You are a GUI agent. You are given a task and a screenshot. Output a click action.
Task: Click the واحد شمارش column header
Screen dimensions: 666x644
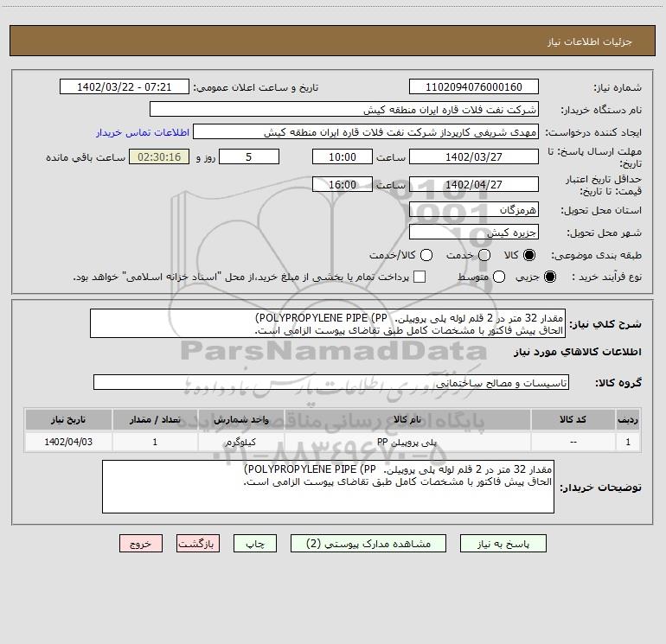(240, 419)
